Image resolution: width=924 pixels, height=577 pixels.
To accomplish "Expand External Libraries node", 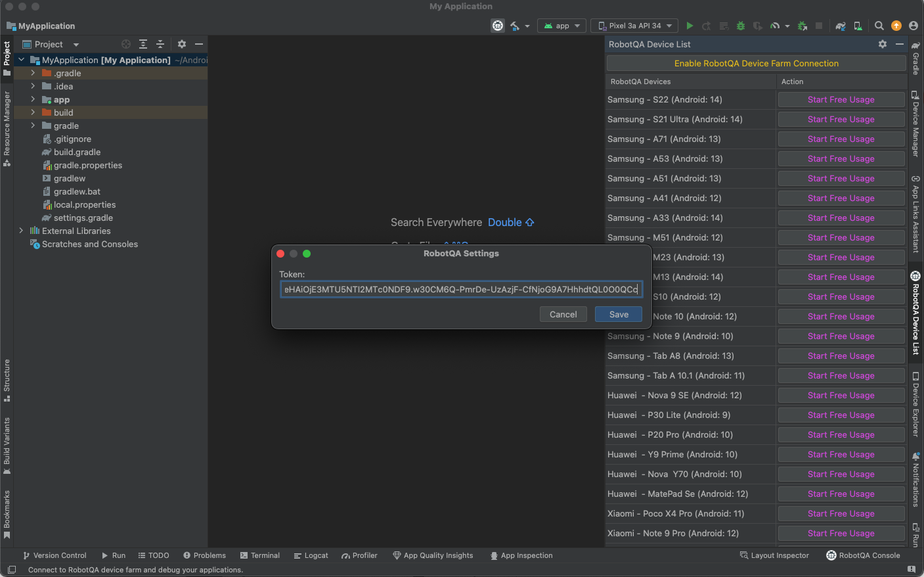I will pos(22,231).
